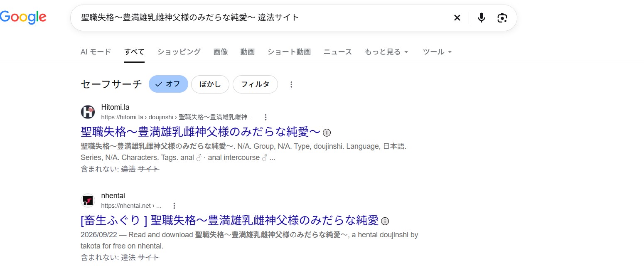Open Google Lens camera search icon
This screenshot has width=644, height=273.
click(x=502, y=18)
